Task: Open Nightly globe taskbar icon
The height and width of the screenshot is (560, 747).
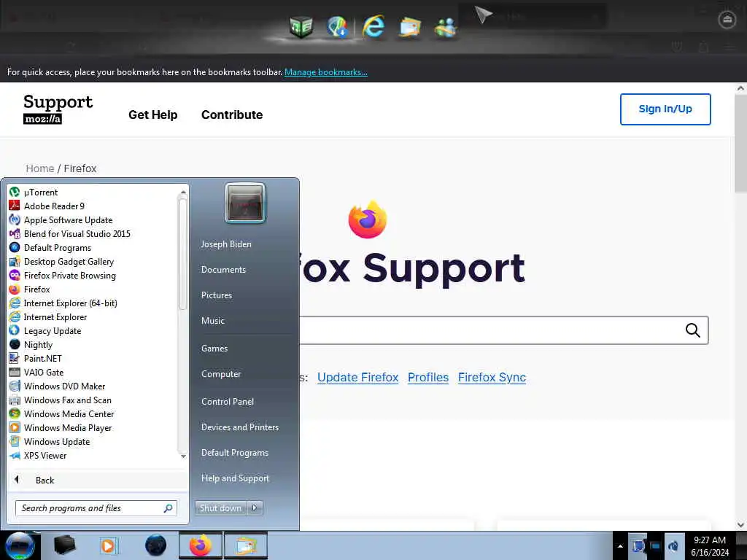Action: (x=156, y=545)
